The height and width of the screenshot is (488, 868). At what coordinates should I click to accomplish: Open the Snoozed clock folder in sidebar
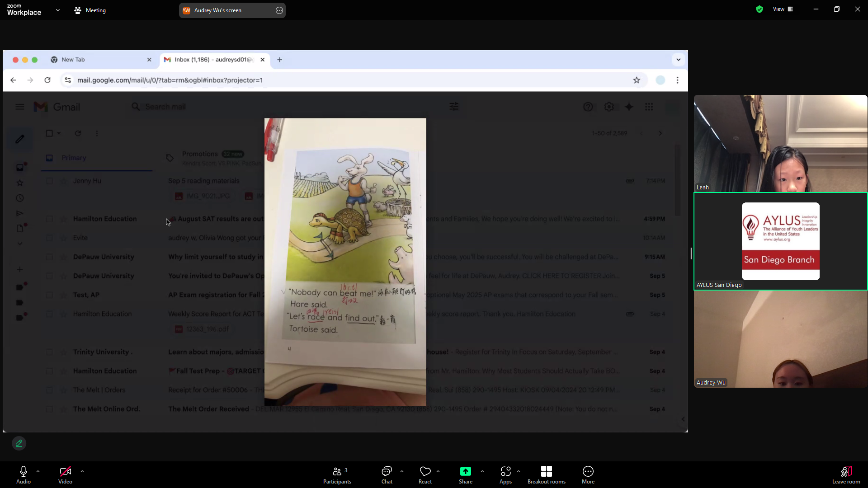19,198
